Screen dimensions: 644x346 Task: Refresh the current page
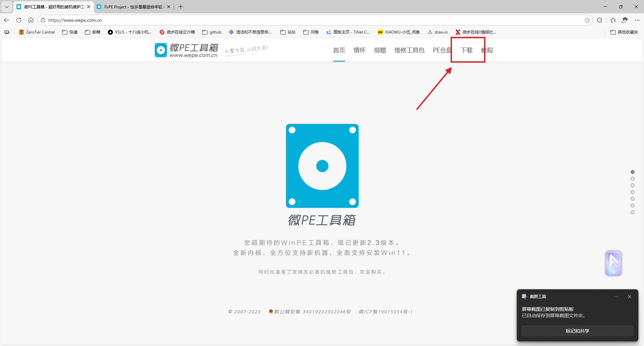click(x=19, y=20)
